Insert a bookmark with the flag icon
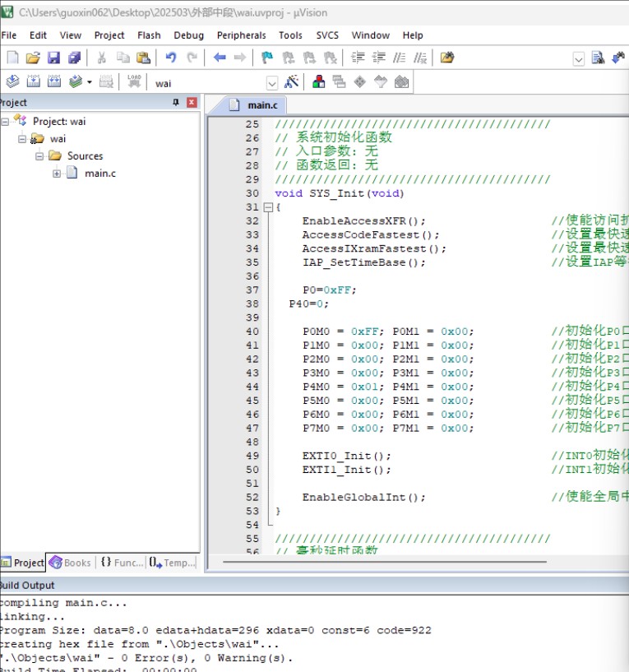The width and height of the screenshot is (629, 672). click(266, 58)
